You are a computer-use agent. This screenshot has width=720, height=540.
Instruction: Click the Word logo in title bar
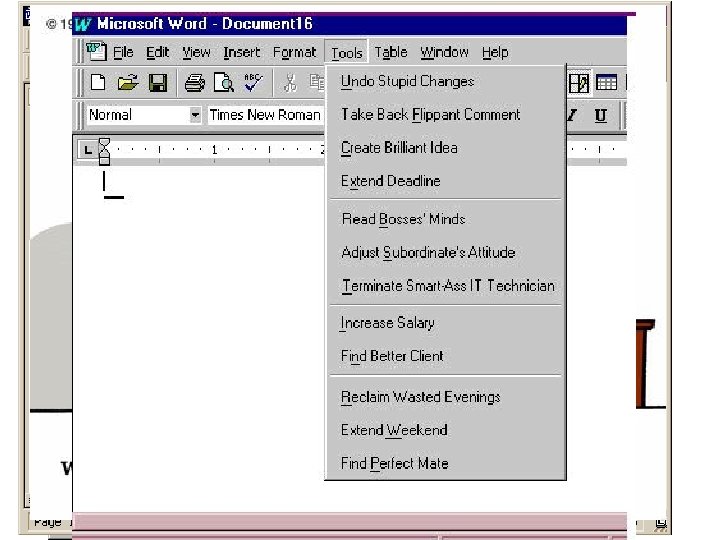pyautogui.click(x=83, y=24)
